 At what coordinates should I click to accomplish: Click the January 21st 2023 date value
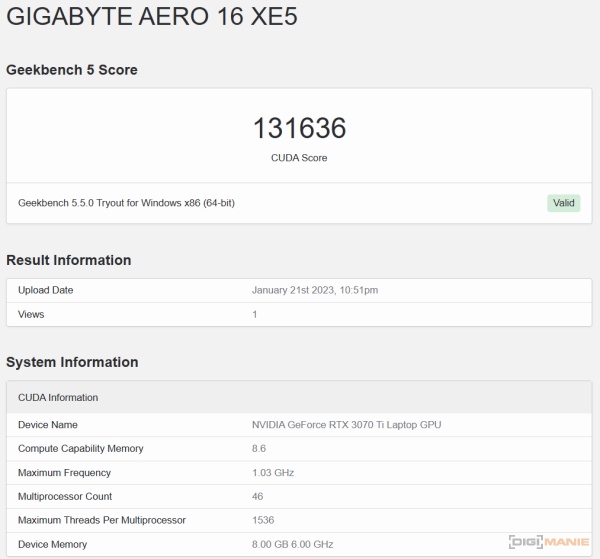click(315, 290)
